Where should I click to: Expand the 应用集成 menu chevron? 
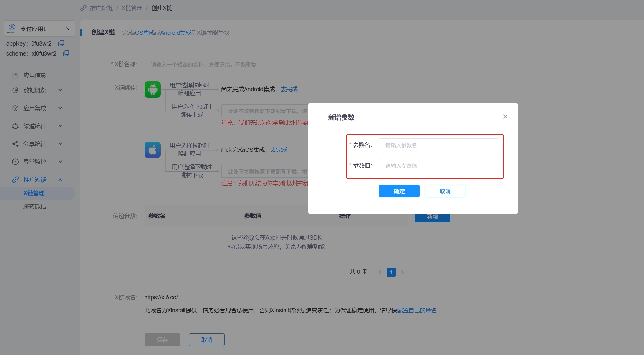60,108
